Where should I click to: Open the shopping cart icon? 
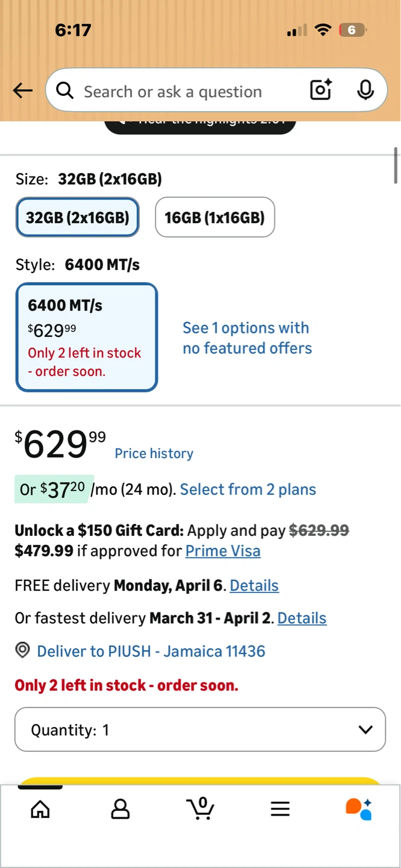click(x=200, y=808)
